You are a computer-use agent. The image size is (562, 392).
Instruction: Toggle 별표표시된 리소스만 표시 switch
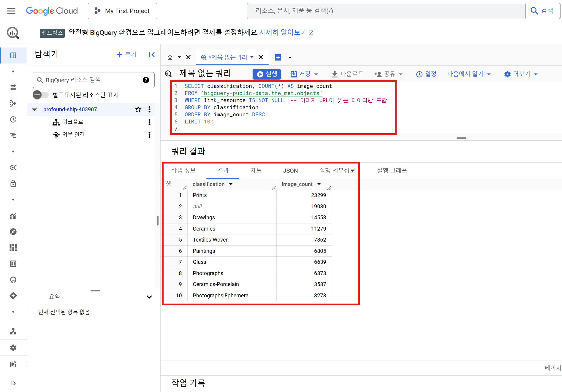point(41,95)
